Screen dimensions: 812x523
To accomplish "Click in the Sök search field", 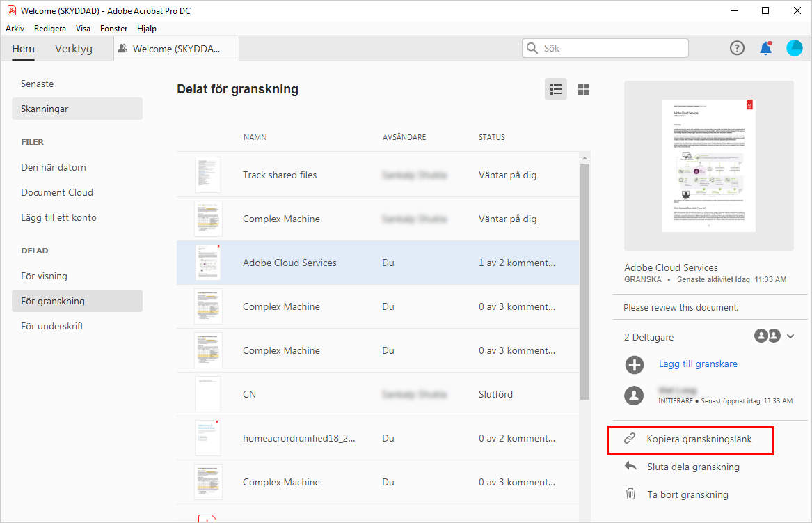I will [605, 48].
